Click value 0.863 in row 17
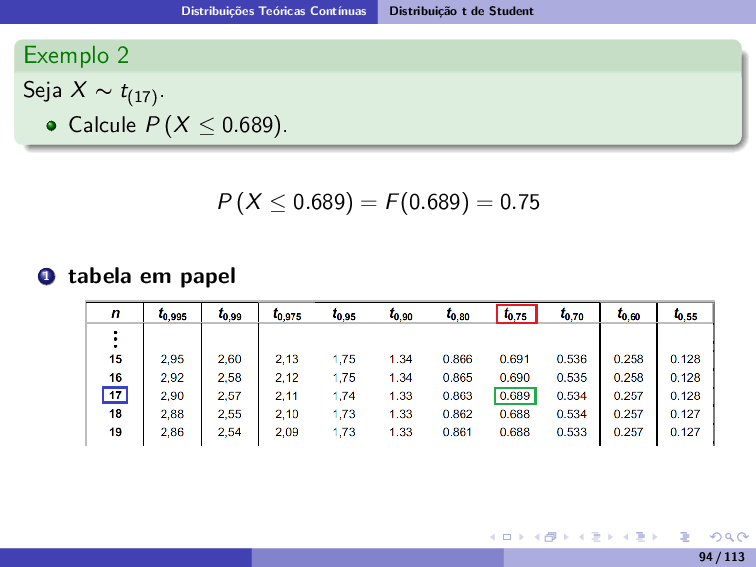756x567 pixels. click(x=458, y=396)
